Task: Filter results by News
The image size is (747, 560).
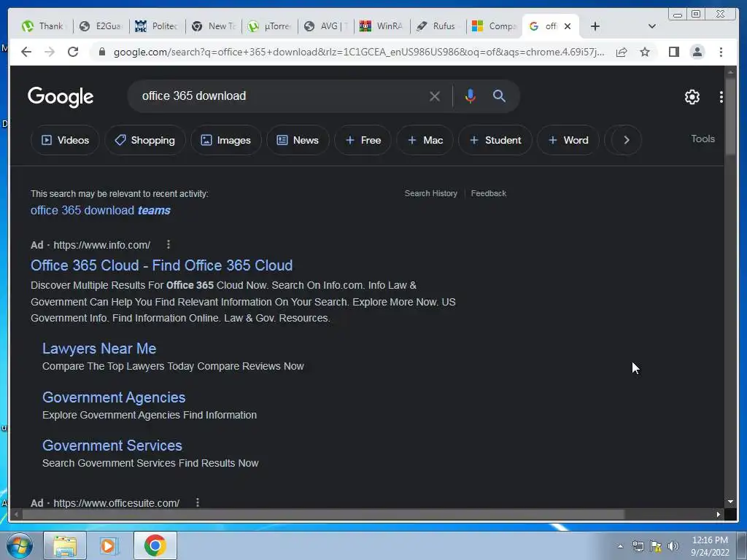Action: (298, 140)
